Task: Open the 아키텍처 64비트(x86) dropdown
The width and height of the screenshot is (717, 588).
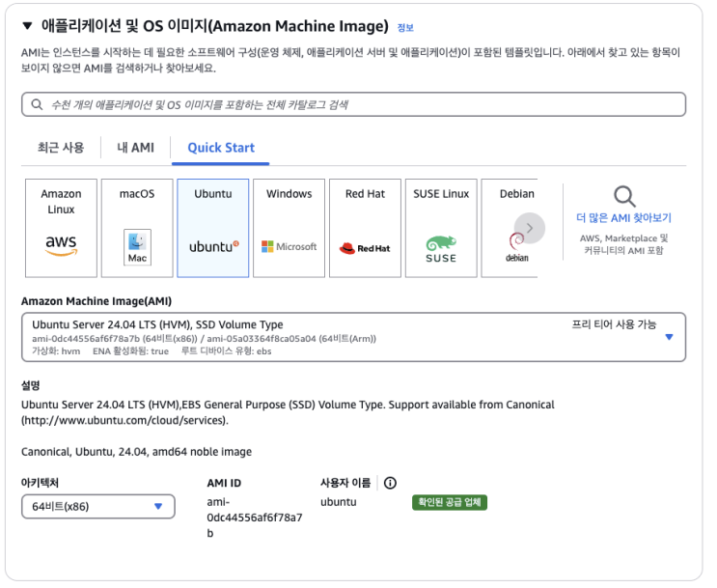Action: coord(98,507)
